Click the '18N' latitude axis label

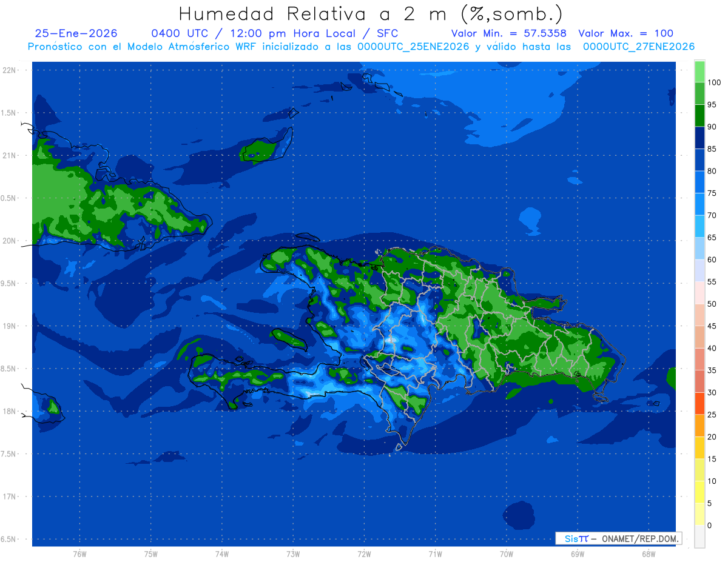click(10, 411)
